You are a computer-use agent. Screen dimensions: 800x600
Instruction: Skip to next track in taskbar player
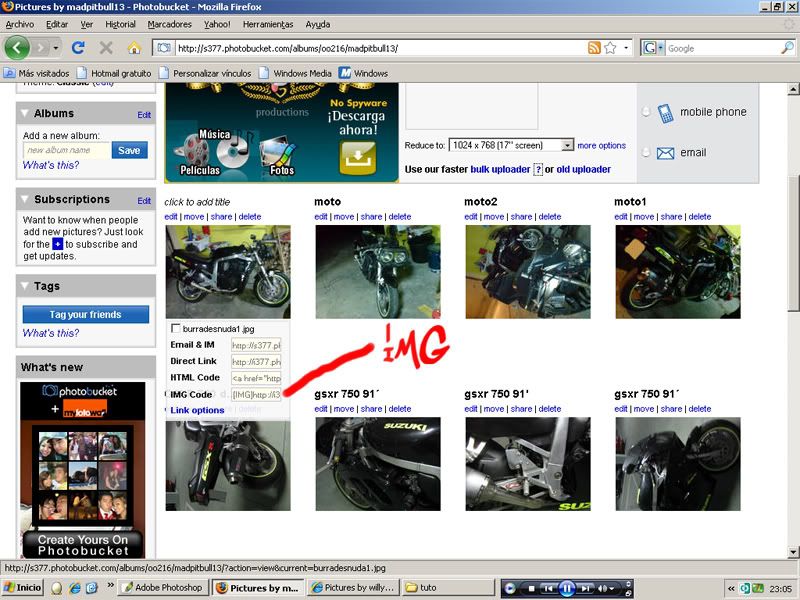pos(585,588)
